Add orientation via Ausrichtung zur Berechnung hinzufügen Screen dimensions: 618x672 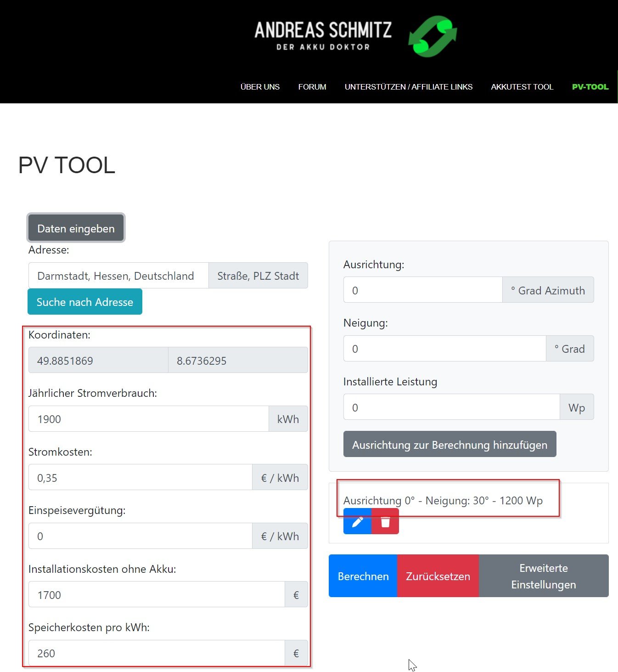point(449,444)
